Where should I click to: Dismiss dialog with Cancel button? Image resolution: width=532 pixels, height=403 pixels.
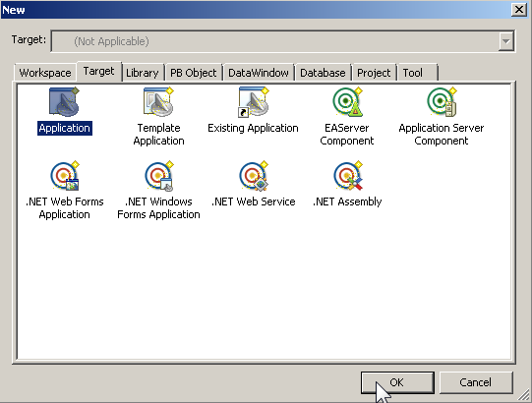click(x=476, y=382)
